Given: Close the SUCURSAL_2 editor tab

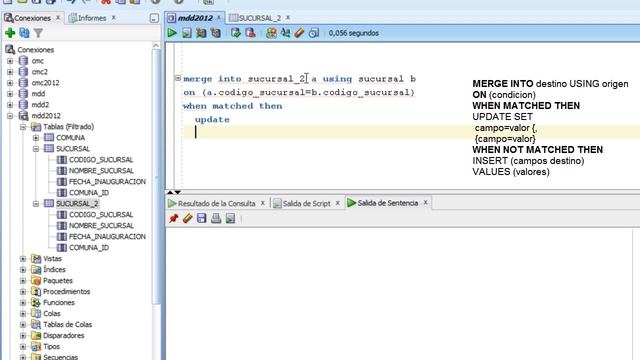Looking at the screenshot, I should coord(288,18).
